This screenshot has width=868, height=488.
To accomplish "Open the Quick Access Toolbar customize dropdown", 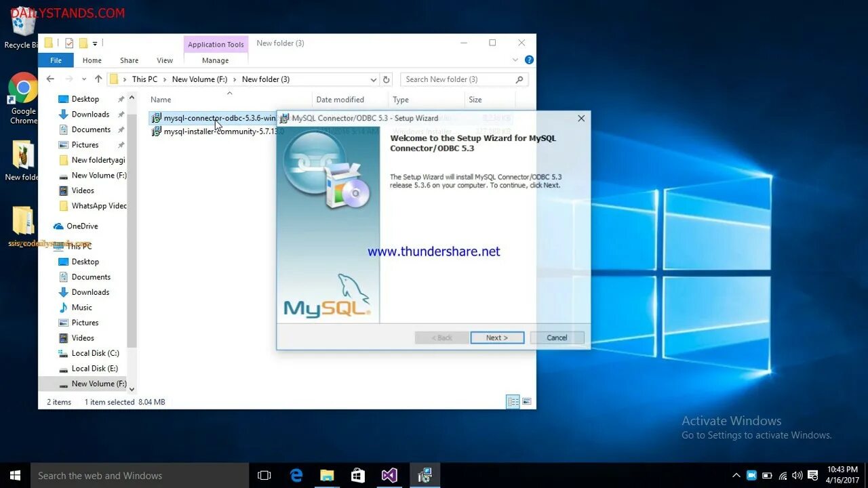I will pyautogui.click(x=95, y=43).
